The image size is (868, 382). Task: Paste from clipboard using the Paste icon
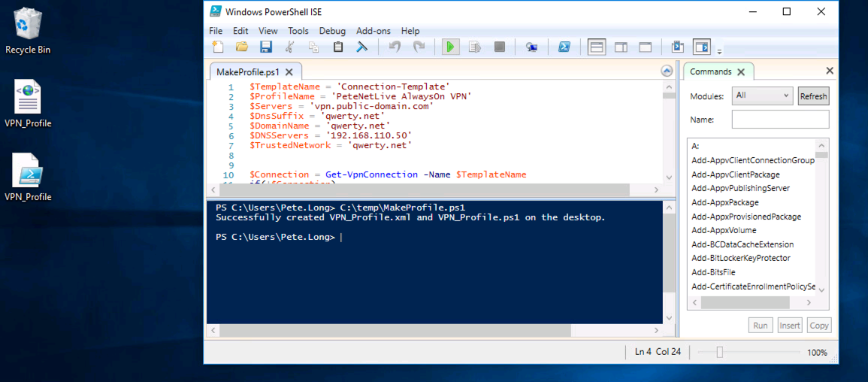[337, 47]
